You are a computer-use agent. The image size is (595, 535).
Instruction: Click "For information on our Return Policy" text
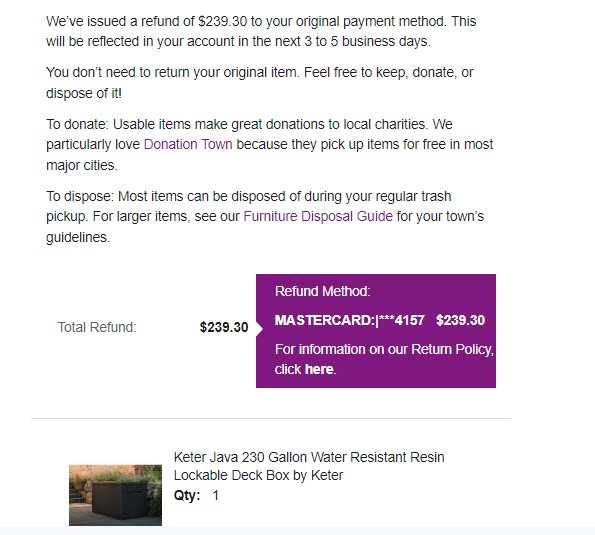(384, 349)
